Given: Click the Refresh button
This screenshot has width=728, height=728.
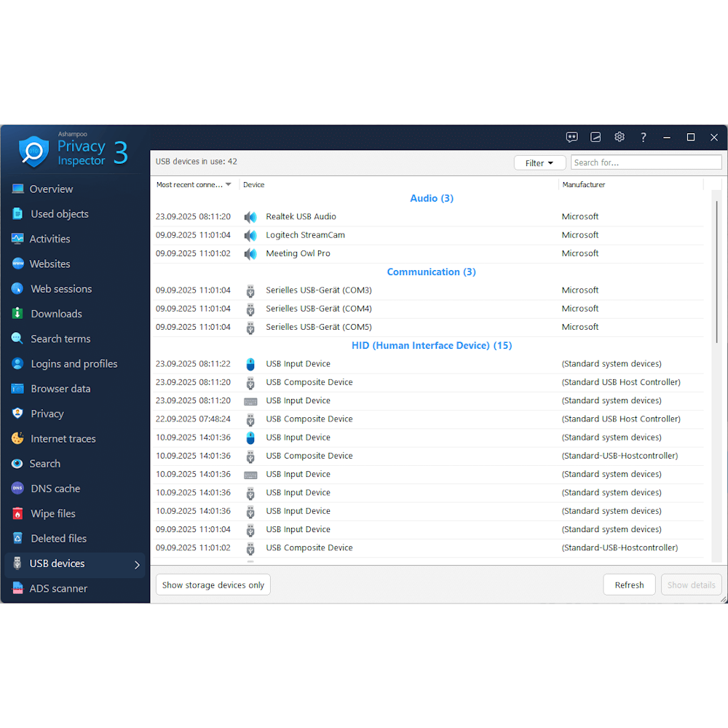Looking at the screenshot, I should coord(629,585).
